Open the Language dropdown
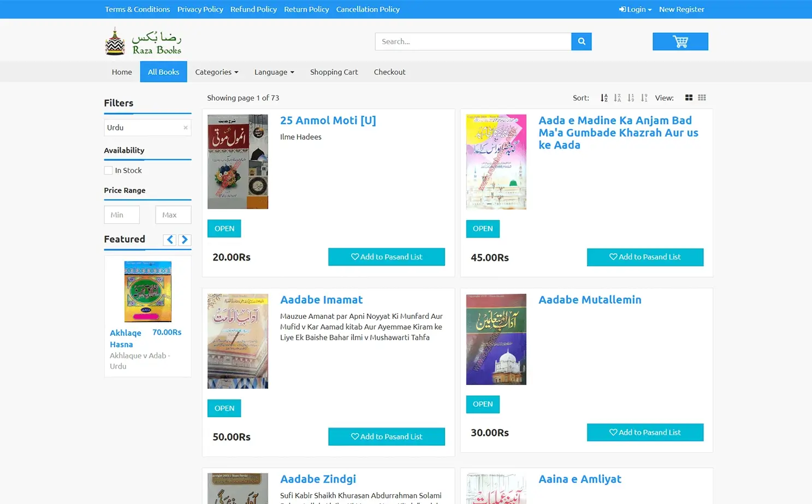Viewport: 812px width, 504px height. point(274,72)
